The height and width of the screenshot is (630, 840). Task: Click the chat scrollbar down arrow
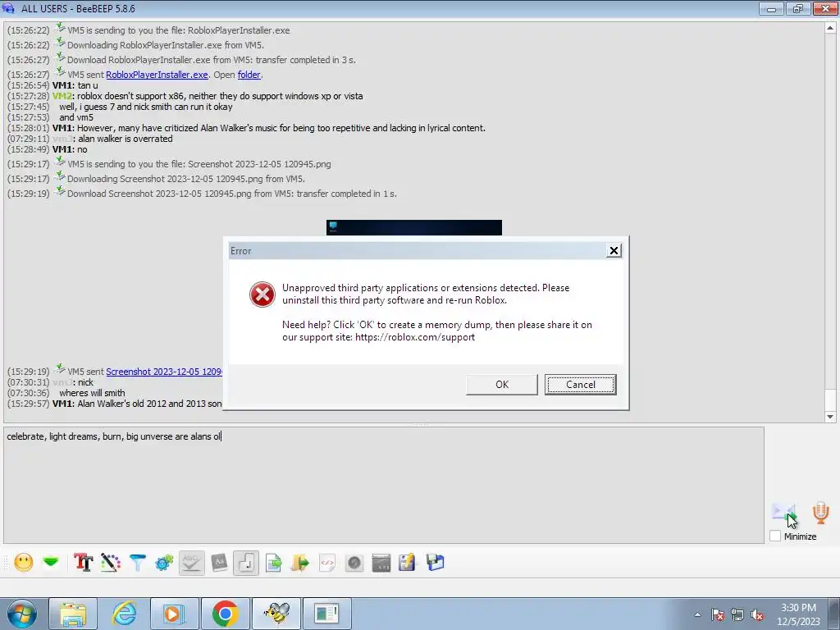(x=830, y=416)
